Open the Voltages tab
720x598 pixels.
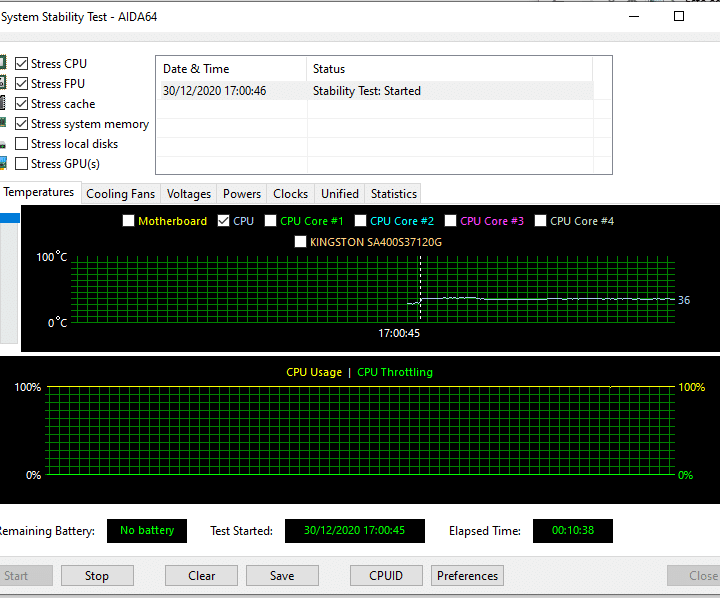point(189,194)
